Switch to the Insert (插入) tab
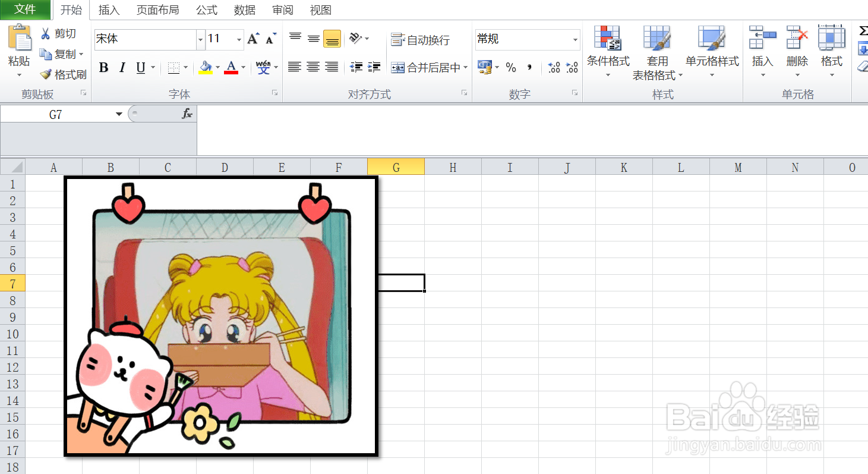Viewport: 868px width, 474px height. (x=109, y=10)
